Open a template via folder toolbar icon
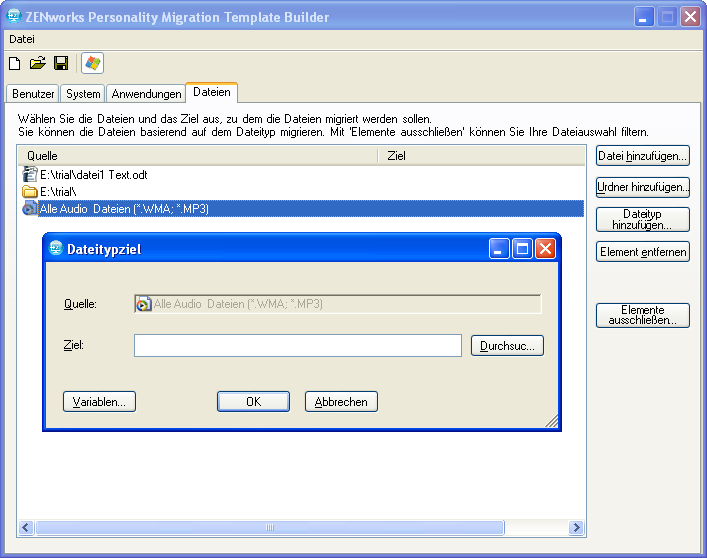707x558 pixels. [x=38, y=63]
